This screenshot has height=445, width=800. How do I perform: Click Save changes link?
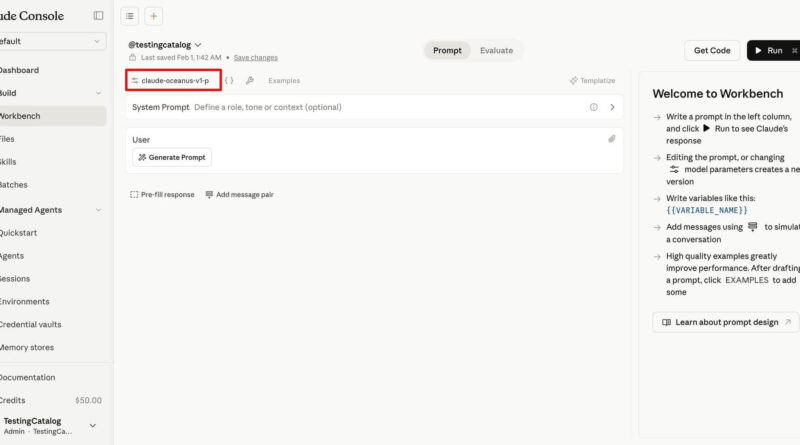point(256,58)
